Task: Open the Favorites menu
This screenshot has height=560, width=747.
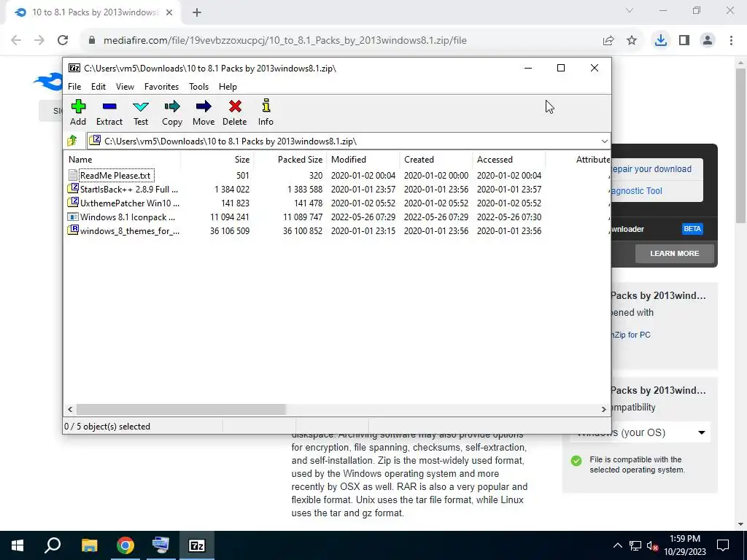Action: [x=161, y=87]
